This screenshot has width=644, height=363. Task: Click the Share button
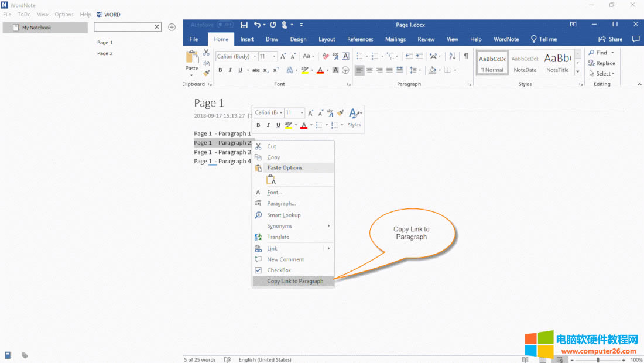pyautogui.click(x=610, y=39)
